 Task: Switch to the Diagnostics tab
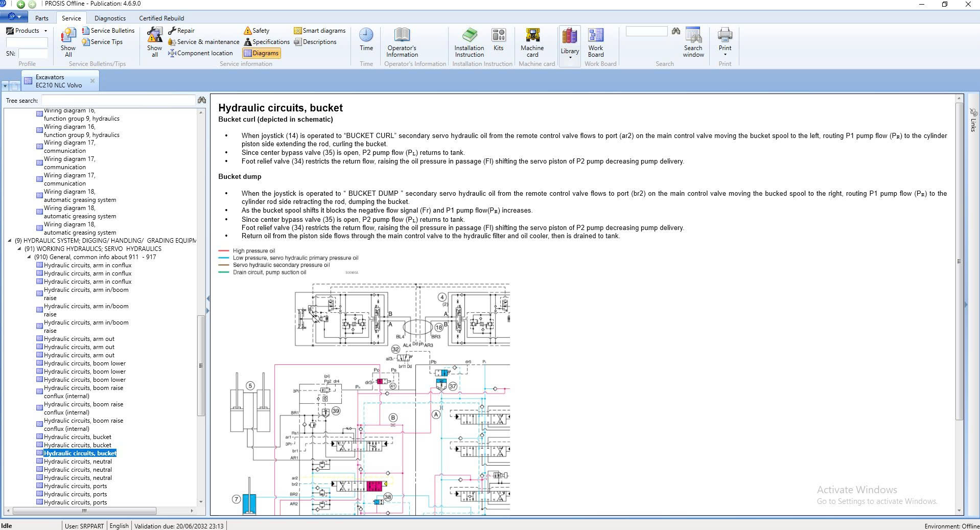tap(110, 18)
